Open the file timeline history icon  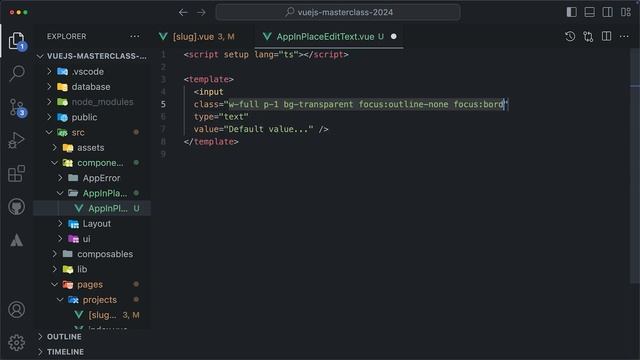click(x=570, y=36)
